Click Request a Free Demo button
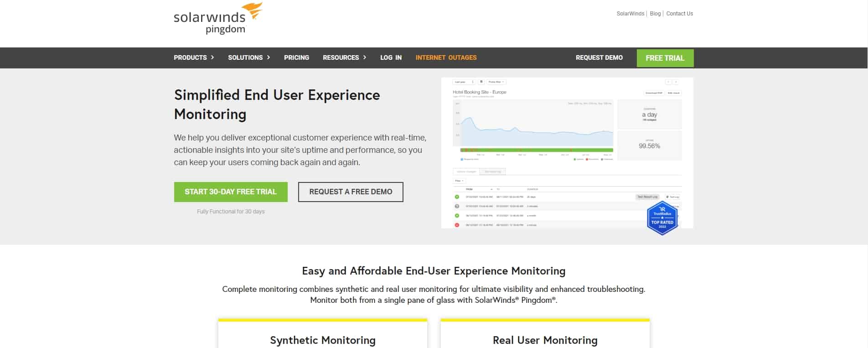868x348 pixels. pos(351,192)
